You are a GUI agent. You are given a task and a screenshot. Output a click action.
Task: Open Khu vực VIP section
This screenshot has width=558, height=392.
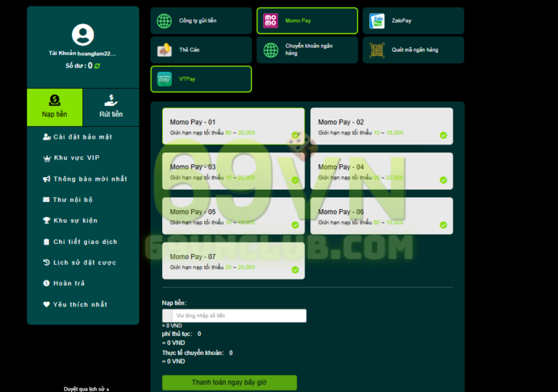click(76, 158)
